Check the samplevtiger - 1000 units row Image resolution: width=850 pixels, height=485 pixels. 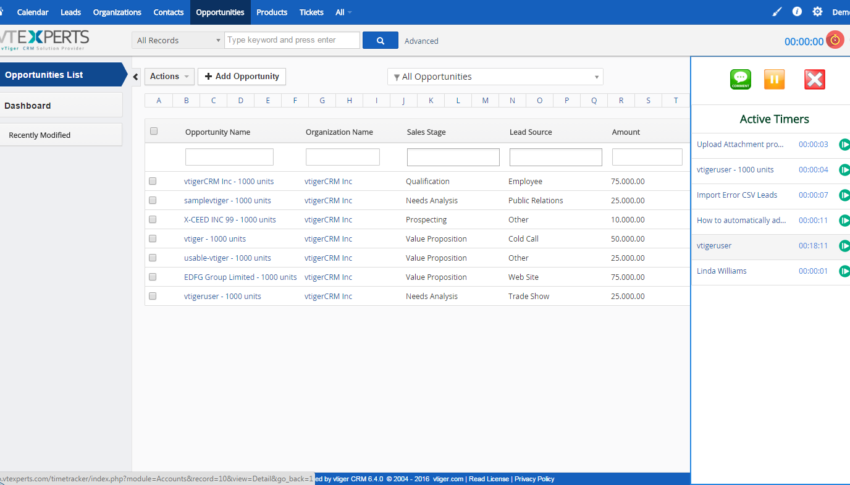coord(153,200)
